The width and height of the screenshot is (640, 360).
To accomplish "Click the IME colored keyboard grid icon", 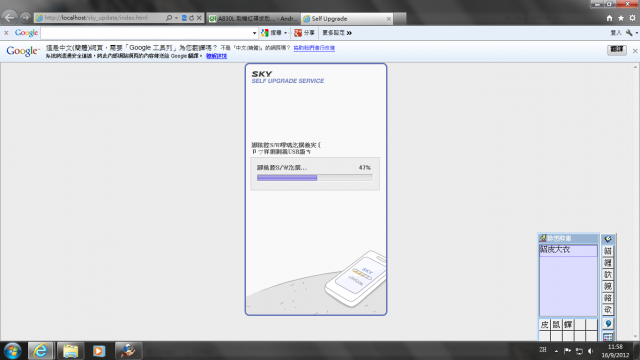I will 608,336.
